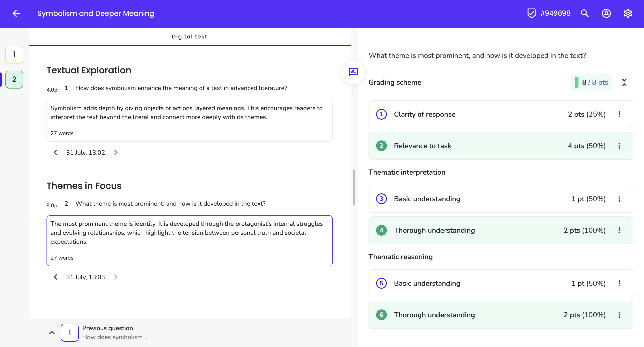Click the 8 / 8 pts score badge

(x=591, y=83)
